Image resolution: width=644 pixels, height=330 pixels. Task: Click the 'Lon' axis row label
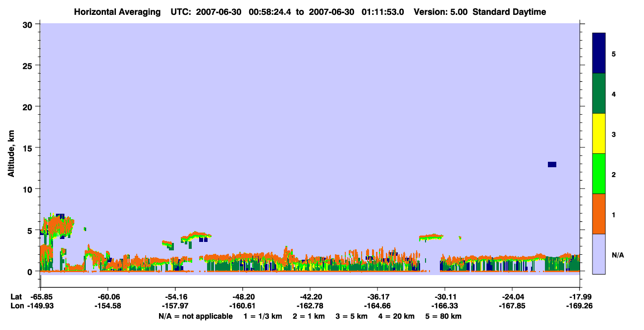point(16,306)
